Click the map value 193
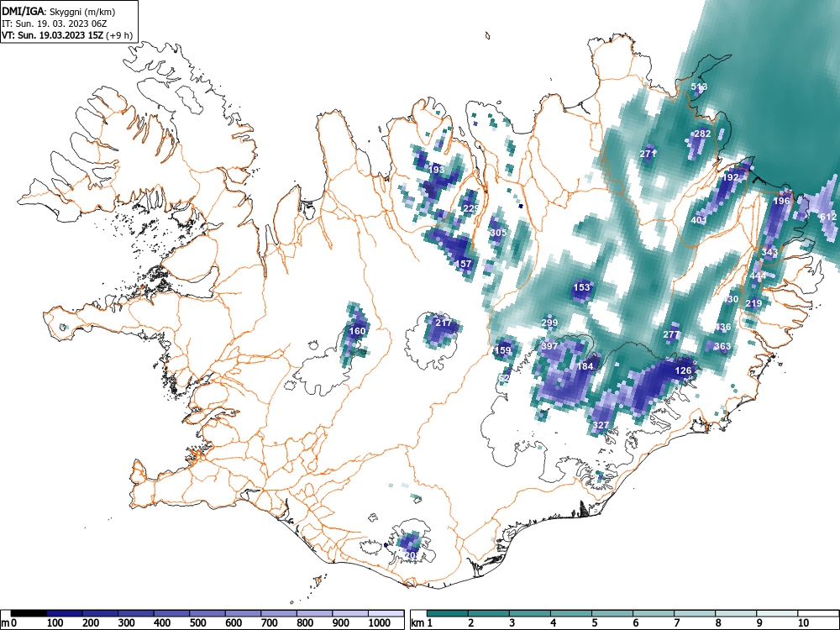 coord(436,170)
